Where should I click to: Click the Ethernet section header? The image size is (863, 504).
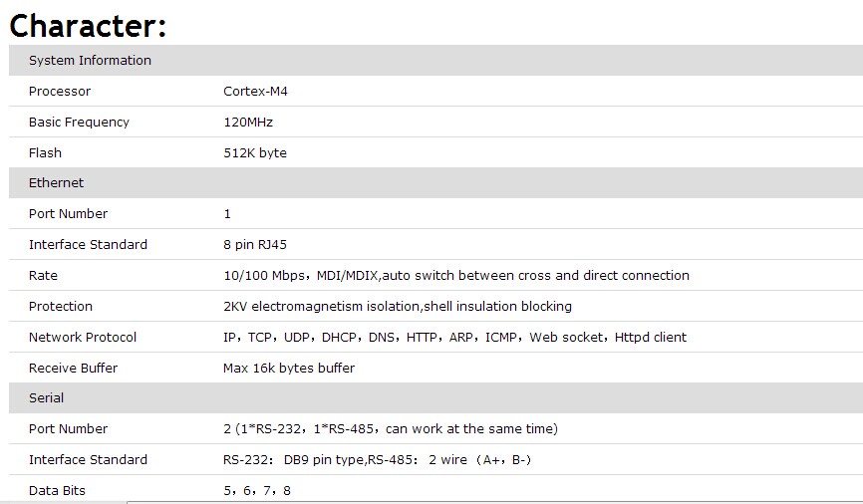click(56, 183)
